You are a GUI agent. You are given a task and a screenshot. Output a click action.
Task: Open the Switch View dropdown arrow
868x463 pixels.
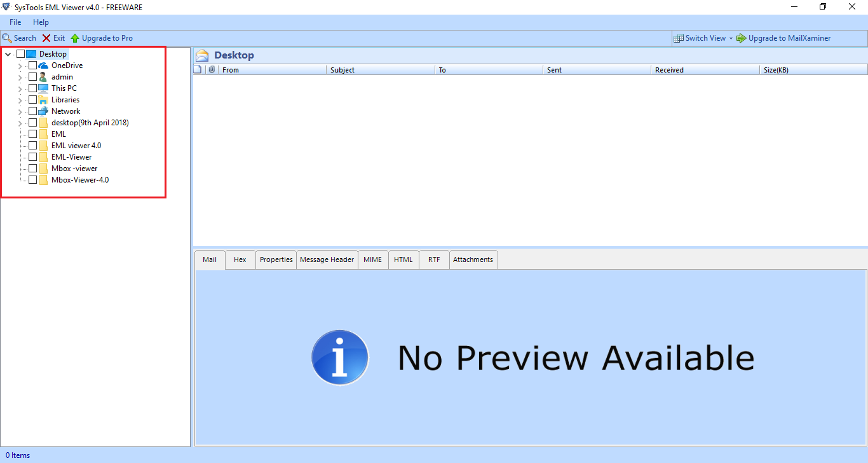coord(731,38)
